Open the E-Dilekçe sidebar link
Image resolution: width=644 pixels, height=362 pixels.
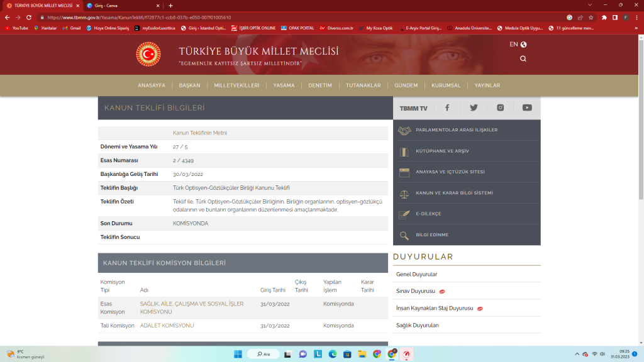tap(428, 214)
